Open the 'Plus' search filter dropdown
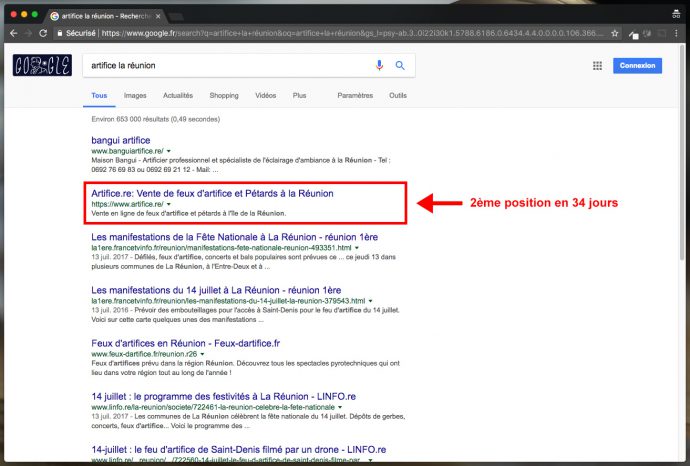690x466 pixels. pos(299,96)
